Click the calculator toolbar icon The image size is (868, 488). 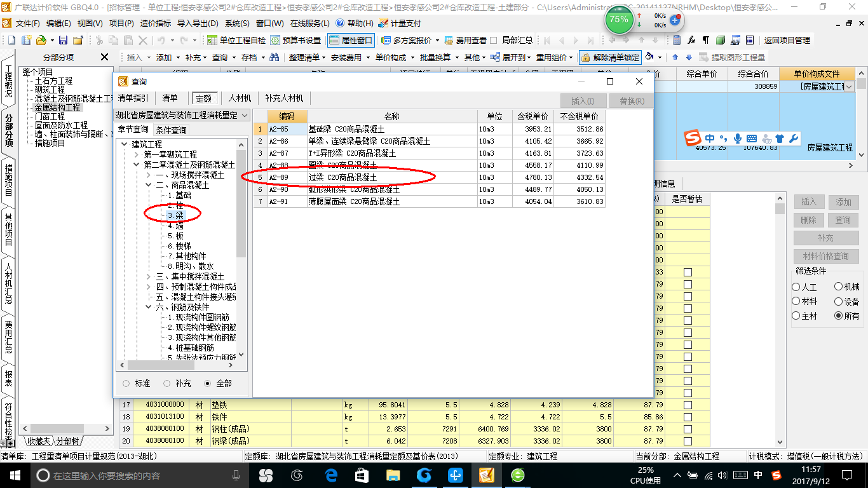[677, 40]
